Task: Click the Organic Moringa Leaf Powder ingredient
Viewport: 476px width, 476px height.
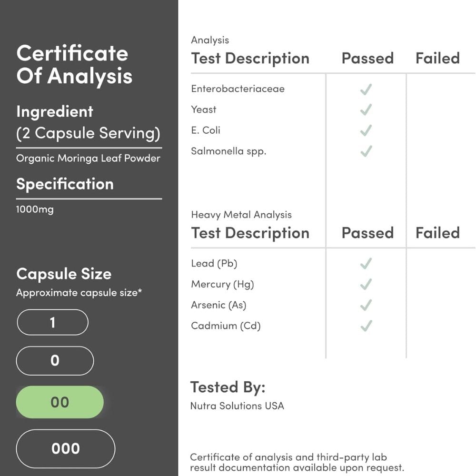Action: [88, 159]
